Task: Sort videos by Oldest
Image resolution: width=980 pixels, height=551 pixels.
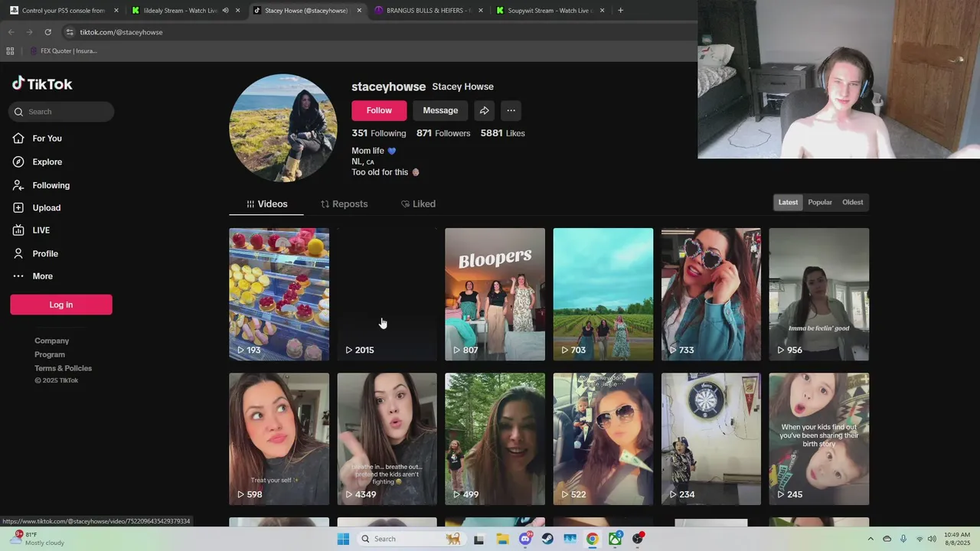Action: (852, 202)
